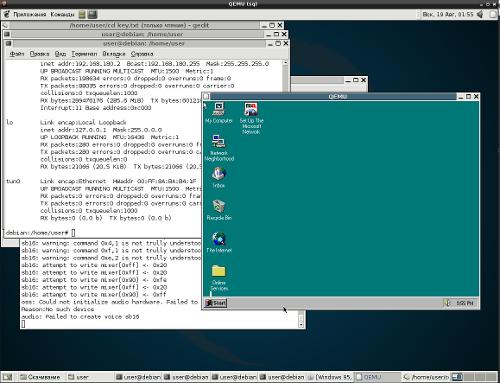Switch to the Windows 95 taskbar entry
500x383 pixels.
click(329, 377)
